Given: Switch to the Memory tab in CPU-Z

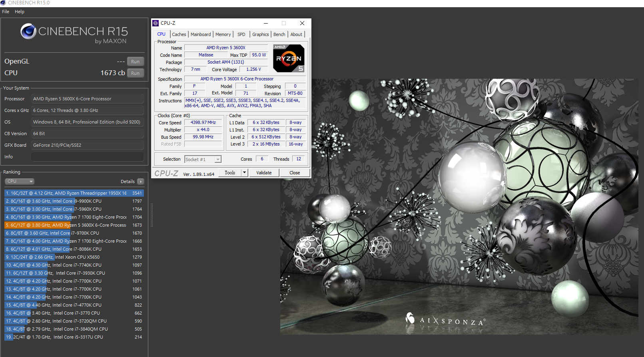Looking at the screenshot, I should coord(223,34).
